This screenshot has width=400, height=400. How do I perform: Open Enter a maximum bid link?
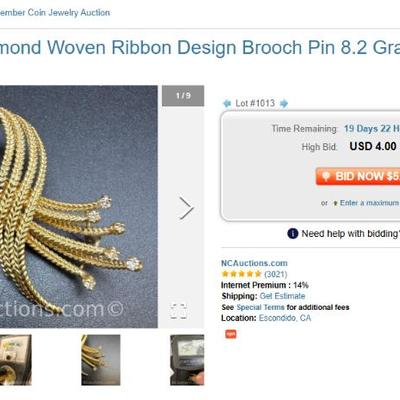369,203
